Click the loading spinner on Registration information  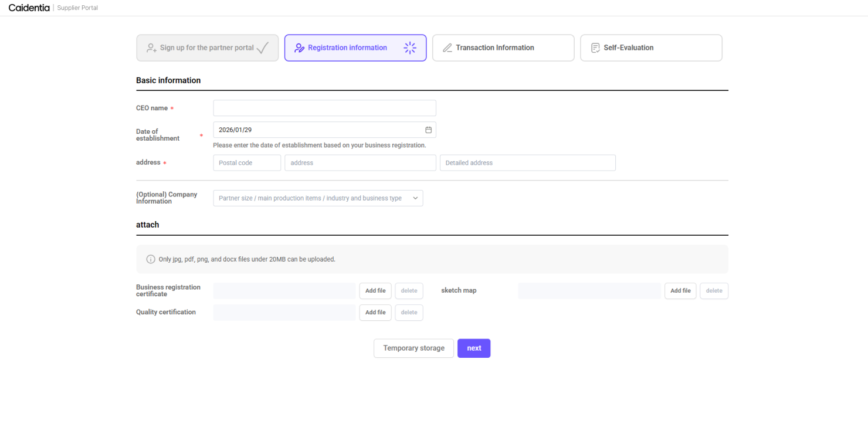[410, 48]
